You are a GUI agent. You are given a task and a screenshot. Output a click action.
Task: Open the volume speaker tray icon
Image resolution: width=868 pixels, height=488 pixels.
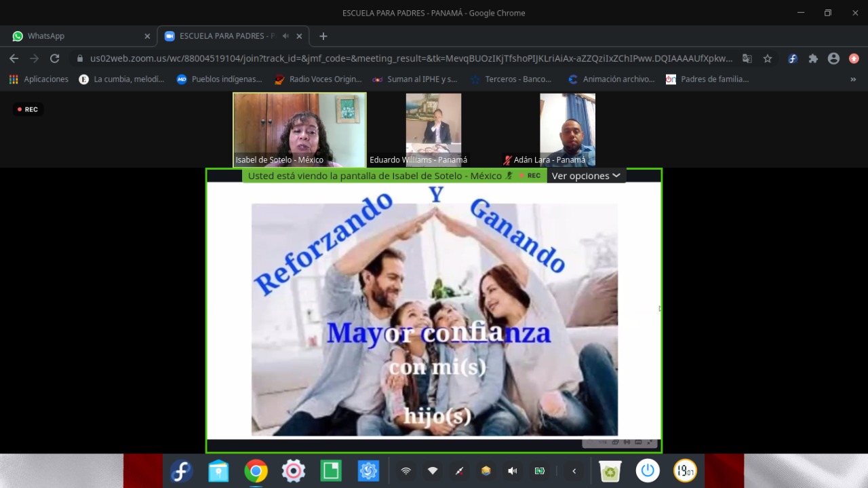point(513,470)
